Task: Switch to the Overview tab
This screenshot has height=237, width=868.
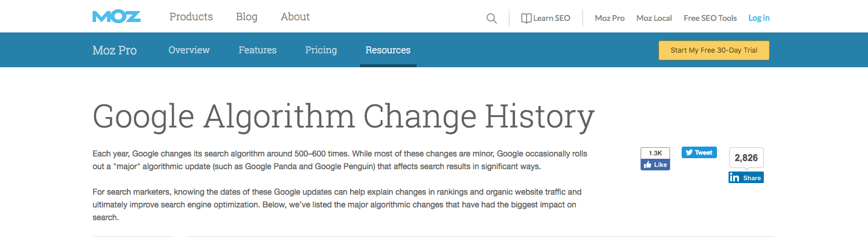Action: [189, 50]
